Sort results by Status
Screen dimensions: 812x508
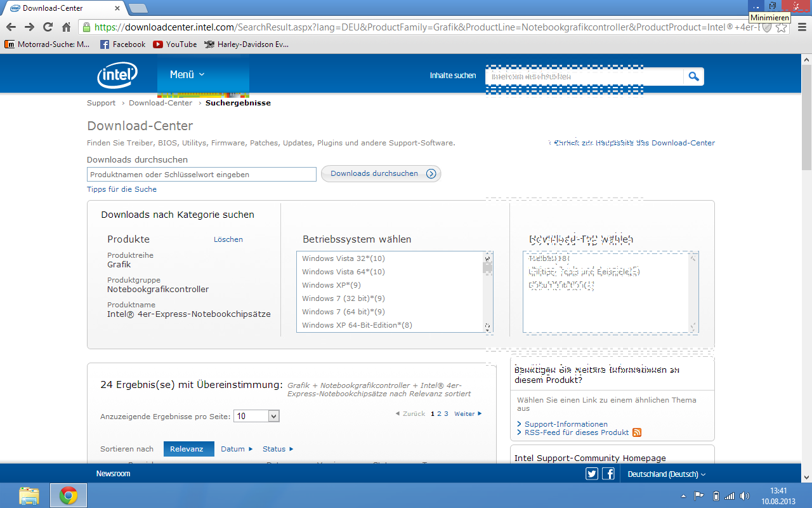point(278,449)
